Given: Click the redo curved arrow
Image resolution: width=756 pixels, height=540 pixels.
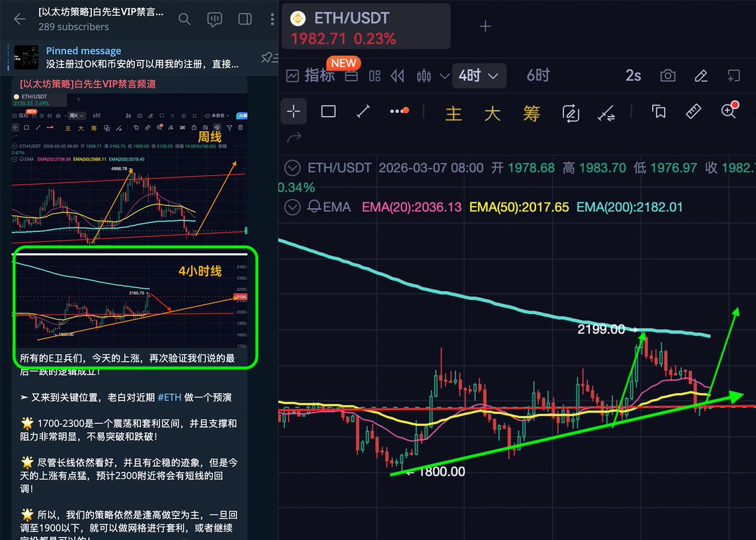Looking at the screenshot, I should [x=294, y=137].
